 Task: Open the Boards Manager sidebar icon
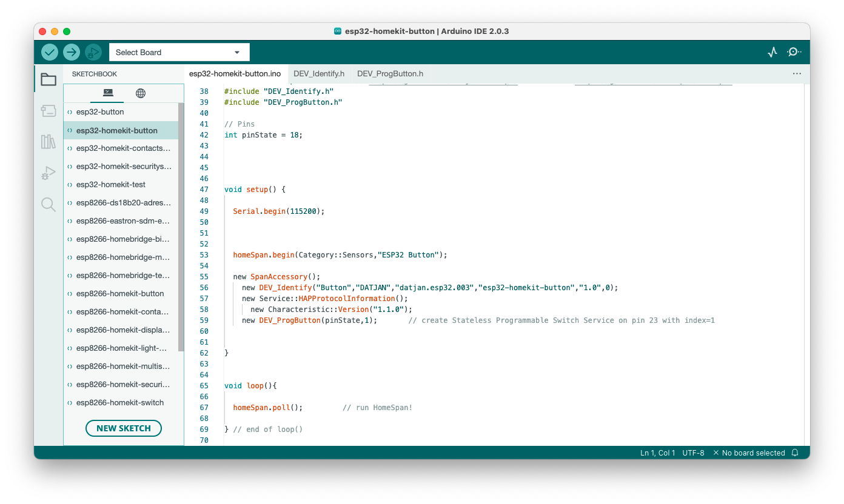pyautogui.click(x=49, y=111)
